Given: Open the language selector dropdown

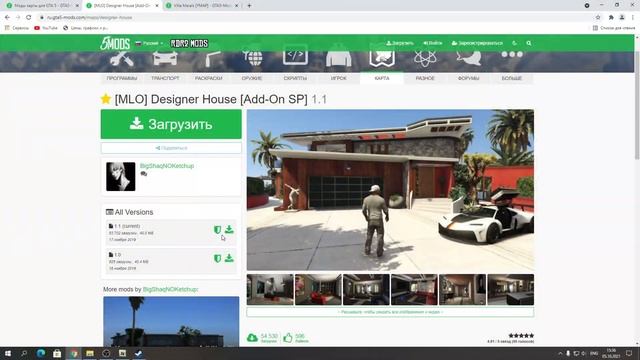Looking at the screenshot, I should (x=149, y=43).
